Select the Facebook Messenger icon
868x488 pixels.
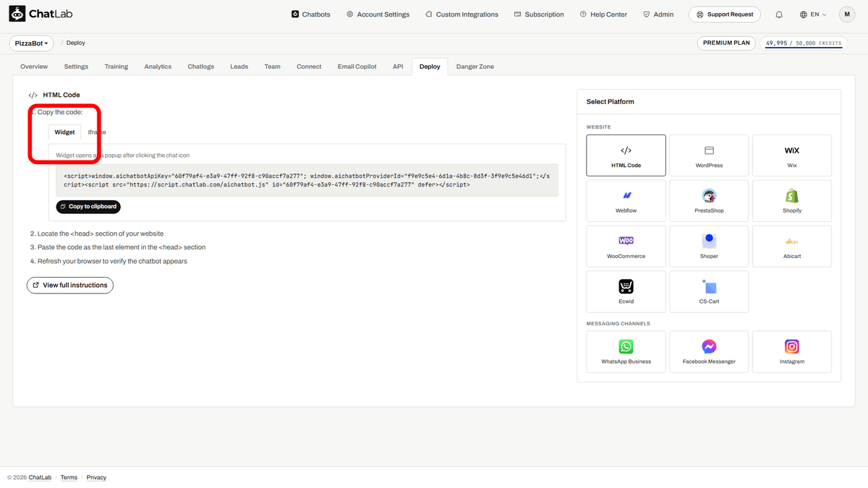coord(709,346)
